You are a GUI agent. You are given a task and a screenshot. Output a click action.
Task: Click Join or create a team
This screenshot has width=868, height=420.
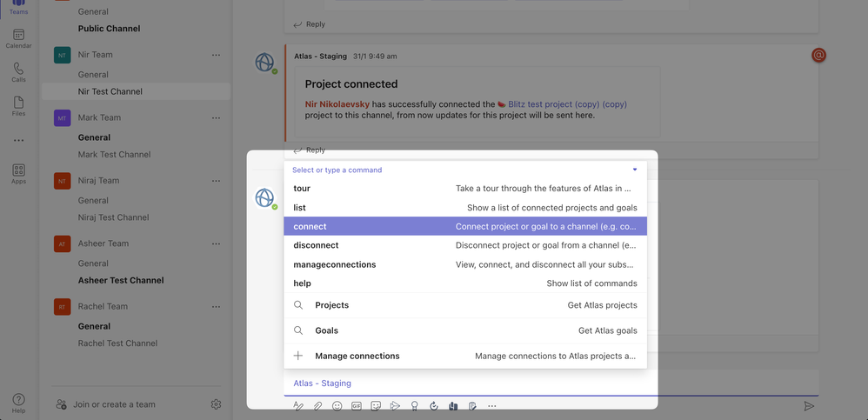point(114,404)
